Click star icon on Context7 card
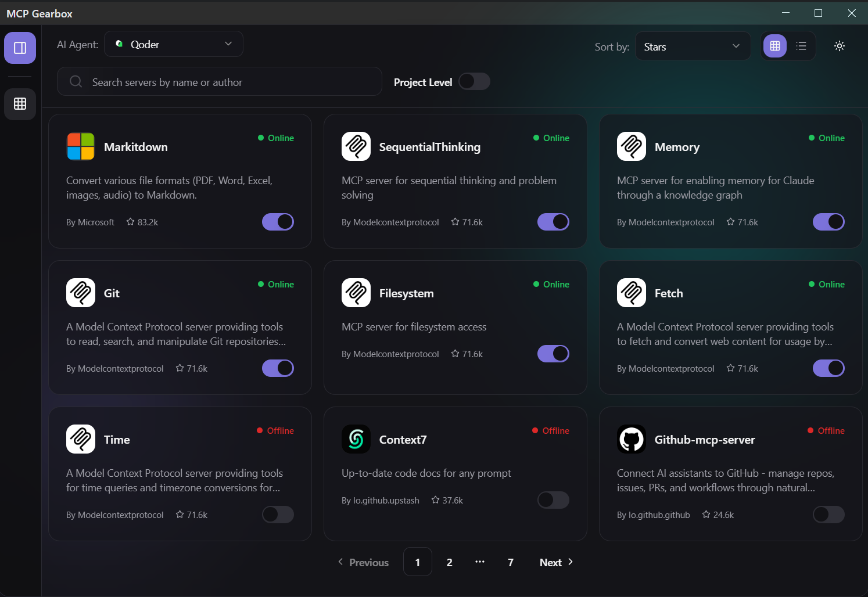The width and height of the screenshot is (868, 597). coord(435,500)
